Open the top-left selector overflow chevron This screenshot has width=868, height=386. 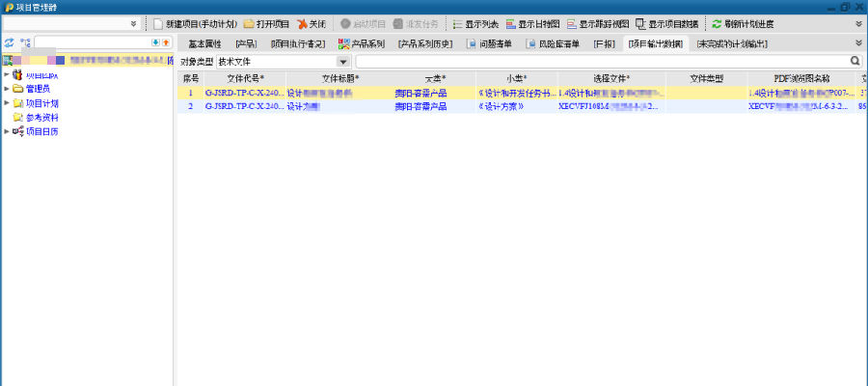tap(133, 24)
